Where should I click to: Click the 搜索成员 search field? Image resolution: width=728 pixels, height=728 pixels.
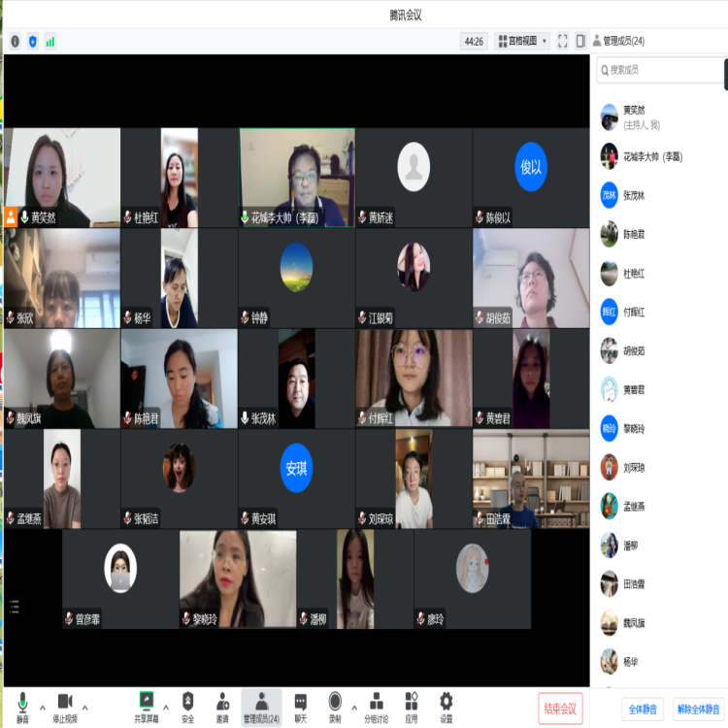660,70
